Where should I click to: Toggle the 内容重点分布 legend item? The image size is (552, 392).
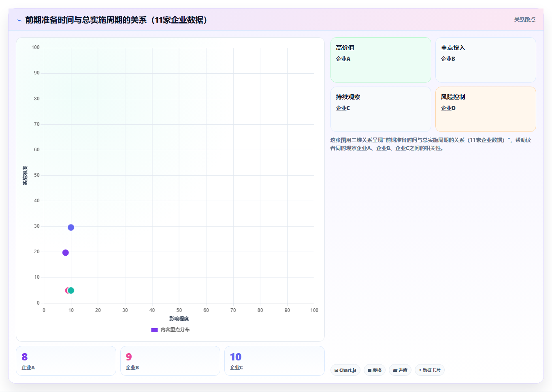pyautogui.click(x=170, y=330)
